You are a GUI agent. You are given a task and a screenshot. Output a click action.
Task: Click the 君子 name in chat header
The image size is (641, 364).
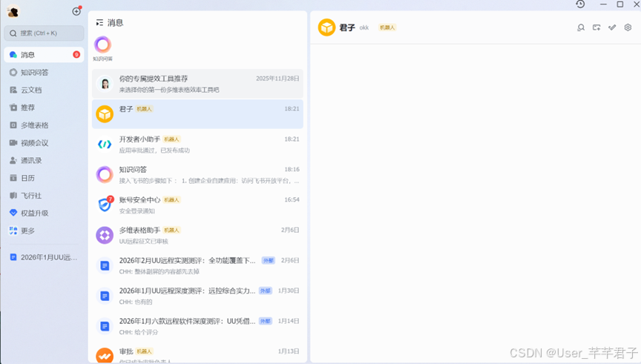[x=347, y=27]
